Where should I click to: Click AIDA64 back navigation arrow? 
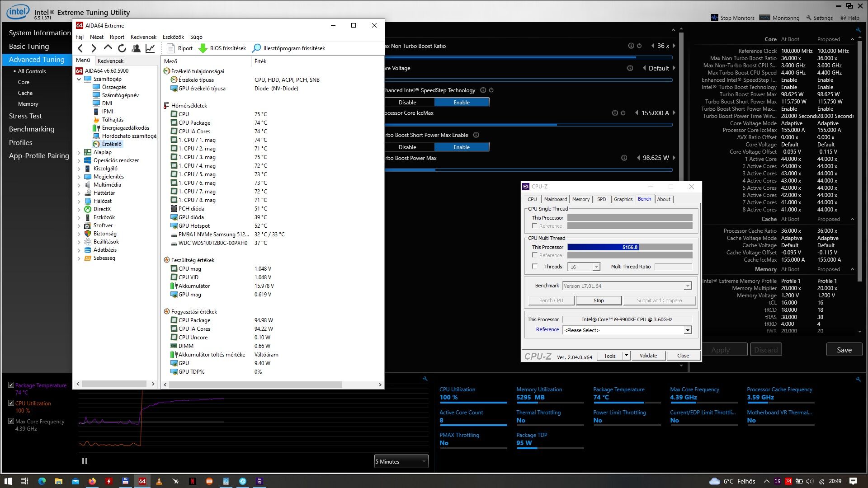(x=80, y=48)
